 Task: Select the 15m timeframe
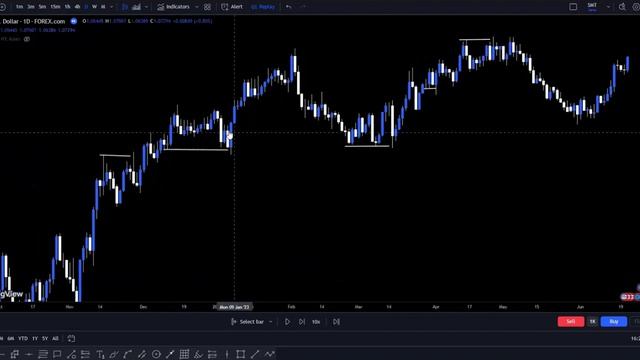click(55, 7)
